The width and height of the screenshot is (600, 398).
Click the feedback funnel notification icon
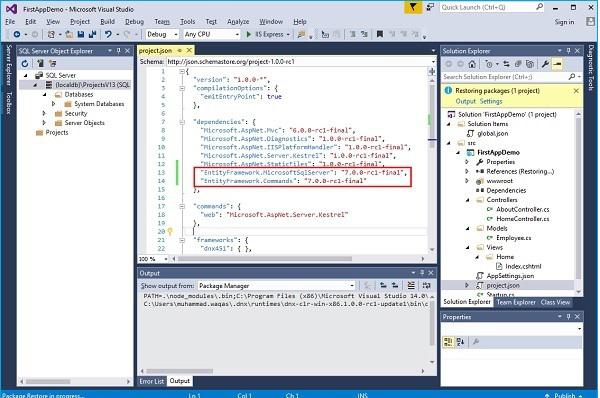point(413,7)
